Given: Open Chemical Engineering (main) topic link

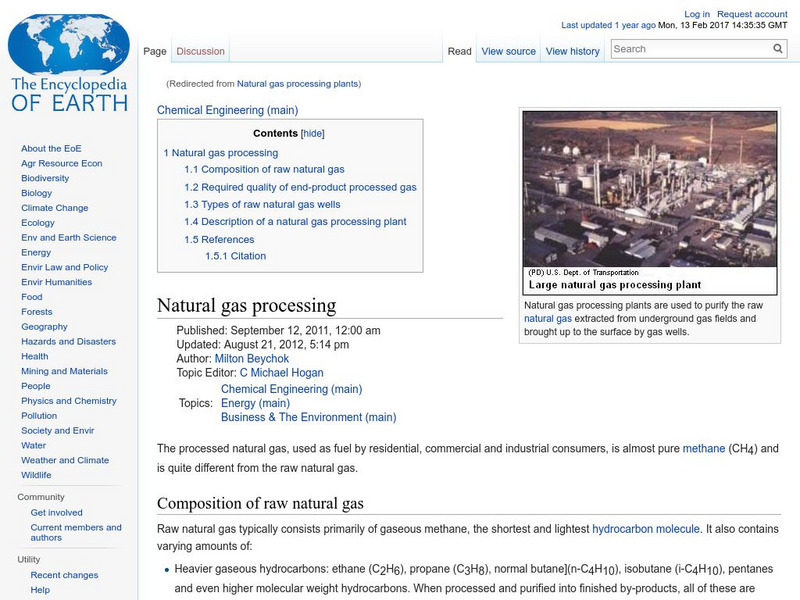Looking at the screenshot, I should click(x=291, y=389).
